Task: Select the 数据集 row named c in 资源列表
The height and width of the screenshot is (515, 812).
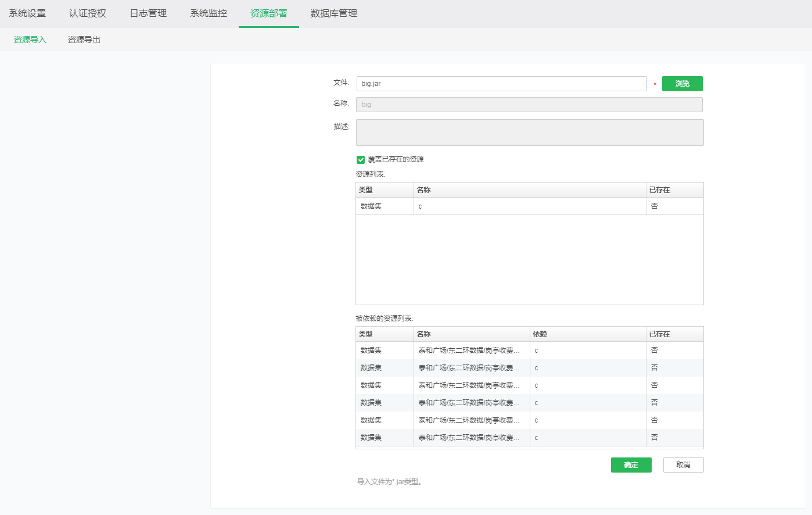Action: (529, 206)
